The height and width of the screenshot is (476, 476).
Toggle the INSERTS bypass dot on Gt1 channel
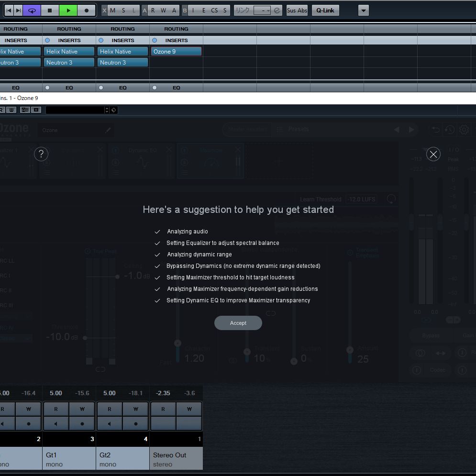[47, 40]
